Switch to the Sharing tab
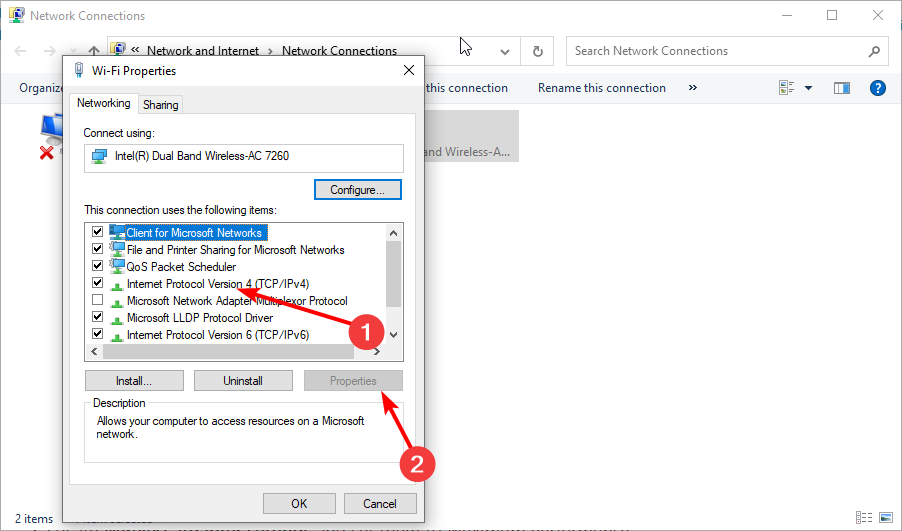 click(x=160, y=105)
